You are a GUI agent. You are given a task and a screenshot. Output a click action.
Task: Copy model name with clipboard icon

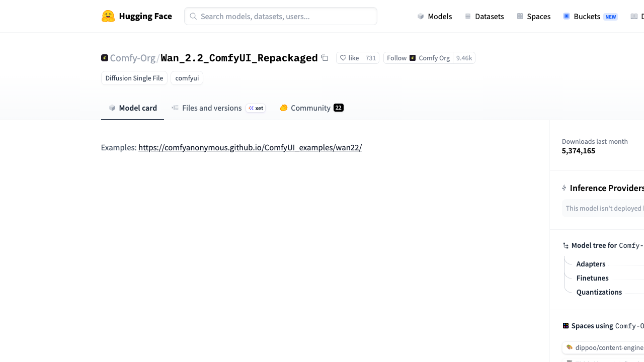point(325,58)
